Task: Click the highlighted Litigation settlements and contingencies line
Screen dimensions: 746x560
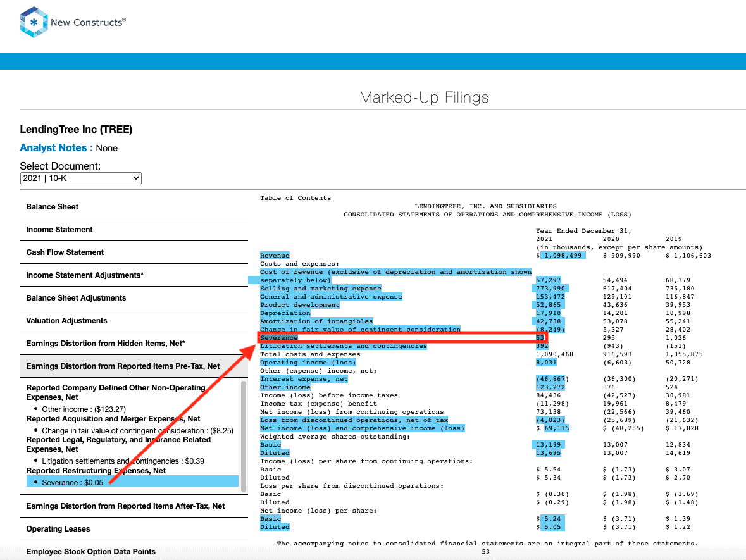Action: click(x=344, y=346)
